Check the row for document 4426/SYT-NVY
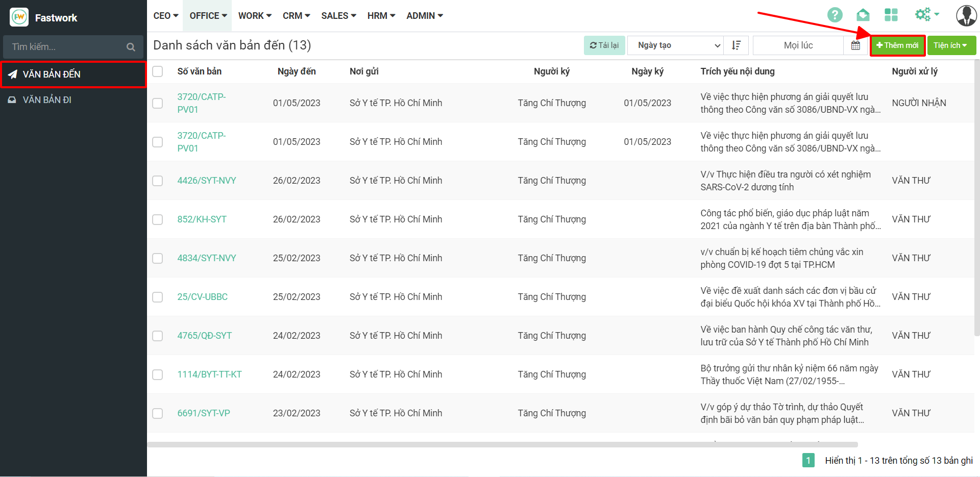The height and width of the screenshot is (477, 980). coord(158,181)
